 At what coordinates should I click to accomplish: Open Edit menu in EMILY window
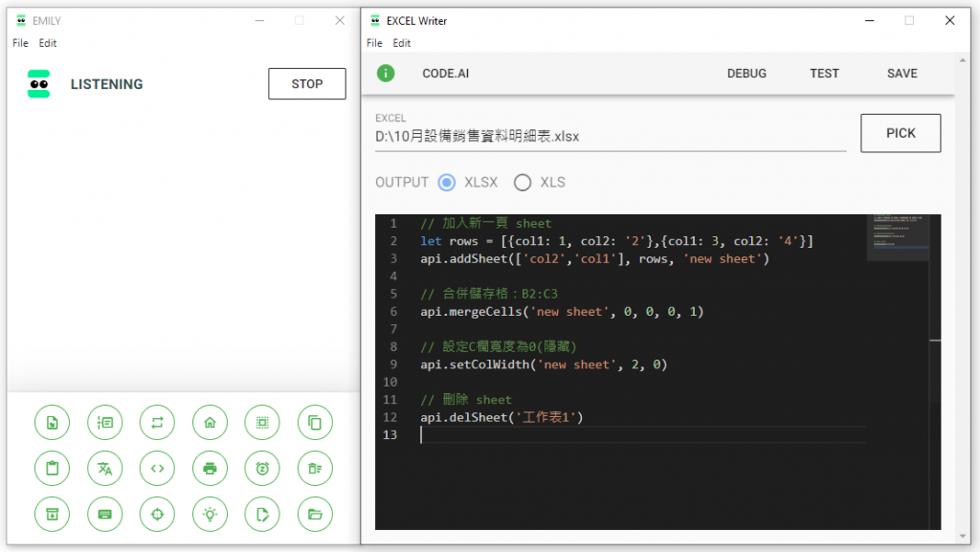click(48, 43)
